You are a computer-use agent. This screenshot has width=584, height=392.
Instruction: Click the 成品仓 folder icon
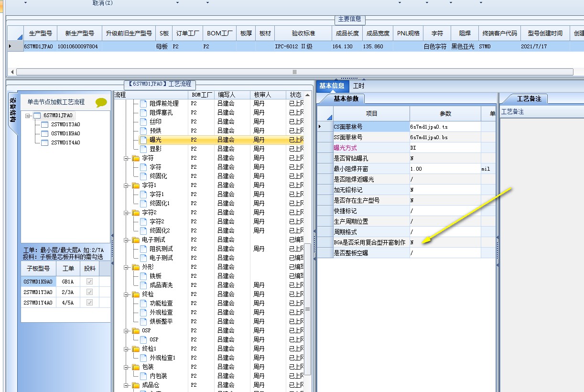point(136,385)
